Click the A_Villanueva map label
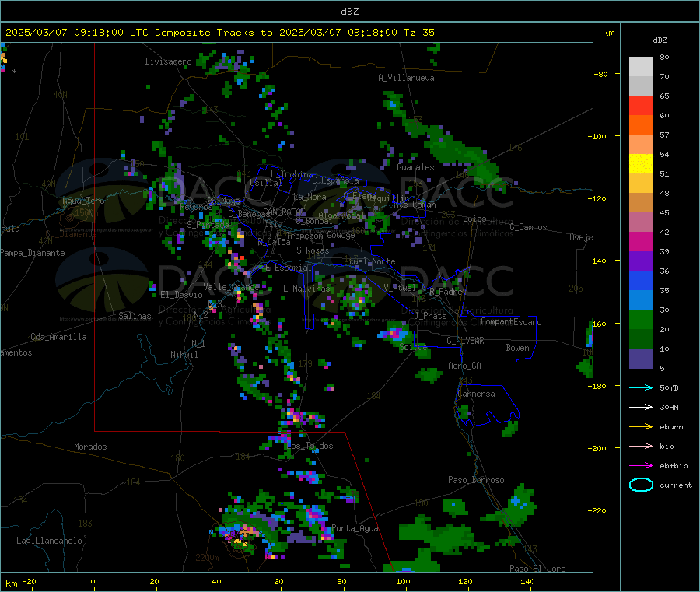 pyautogui.click(x=406, y=78)
